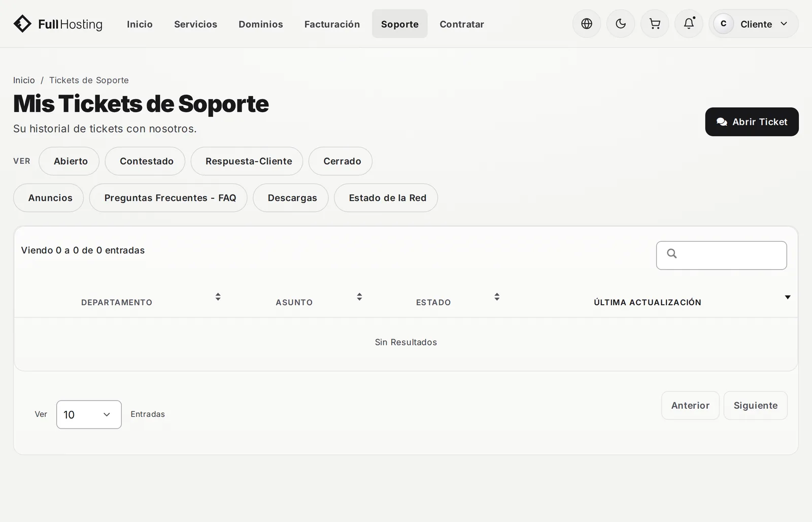
Task: Open the Dominios menu
Action: coord(261,24)
